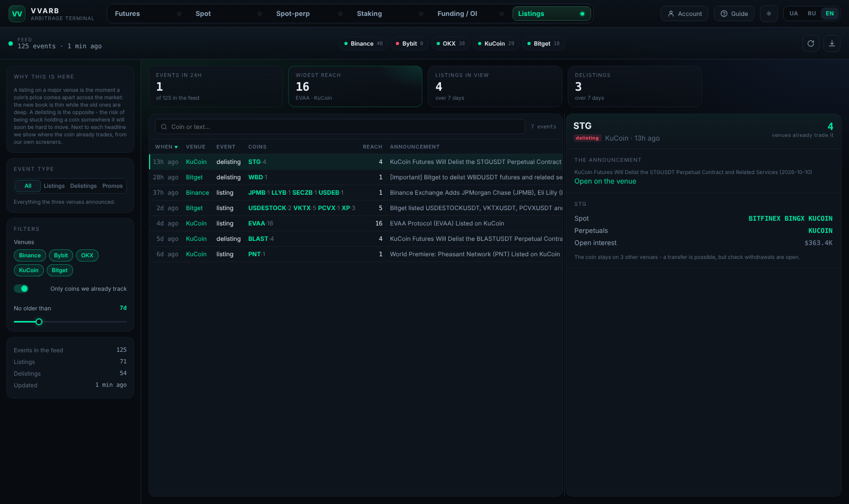Screen dimensions: 849x504
Task: Toggle the Bitget venue filter chip
Action: coord(60,270)
